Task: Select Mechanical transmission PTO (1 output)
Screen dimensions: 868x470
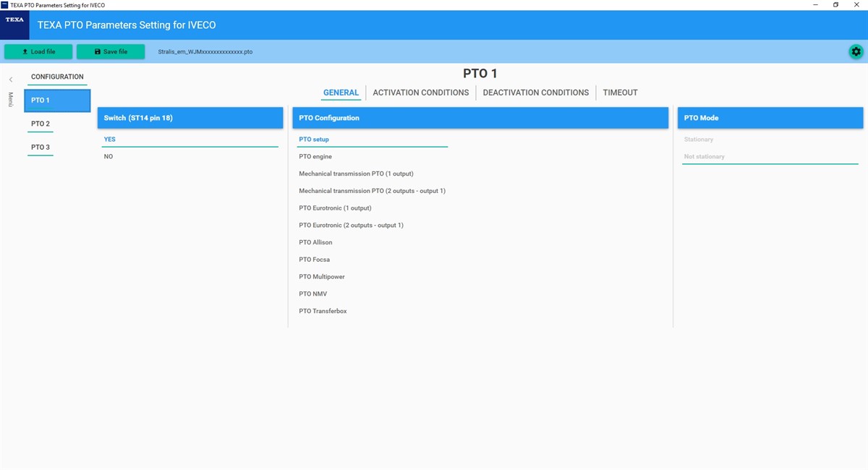Action: [356, 174]
